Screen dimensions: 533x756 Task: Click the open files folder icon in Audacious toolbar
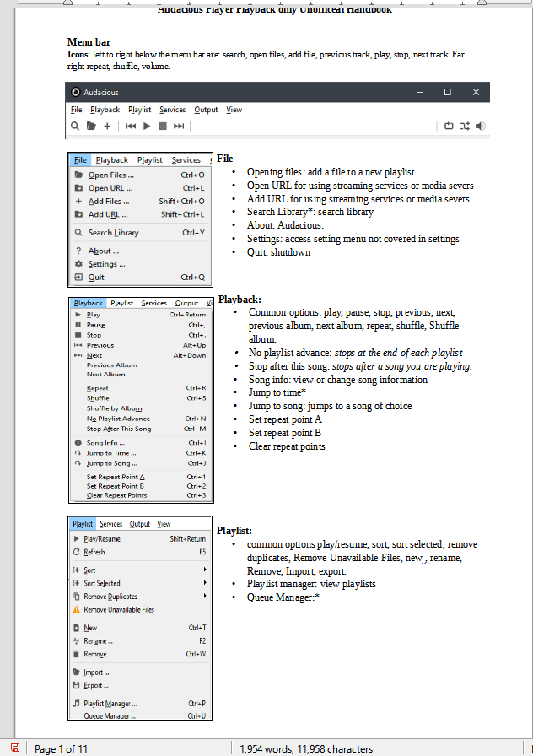pyautogui.click(x=91, y=126)
